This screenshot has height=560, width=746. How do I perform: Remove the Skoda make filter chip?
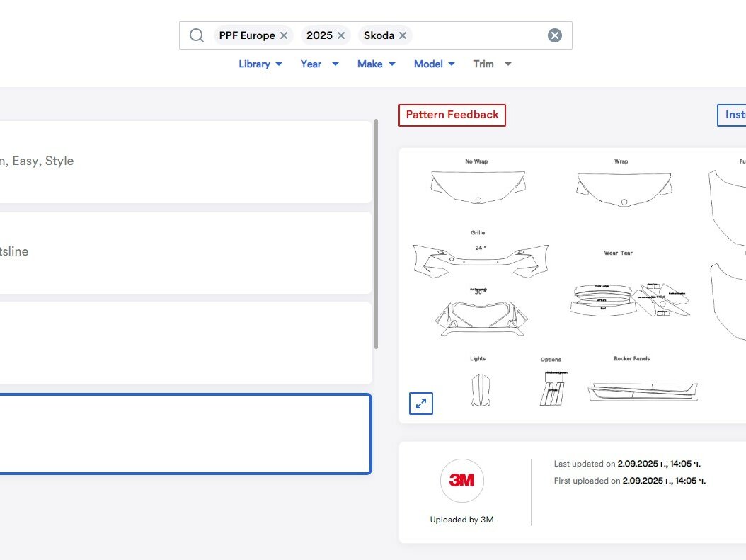402,35
